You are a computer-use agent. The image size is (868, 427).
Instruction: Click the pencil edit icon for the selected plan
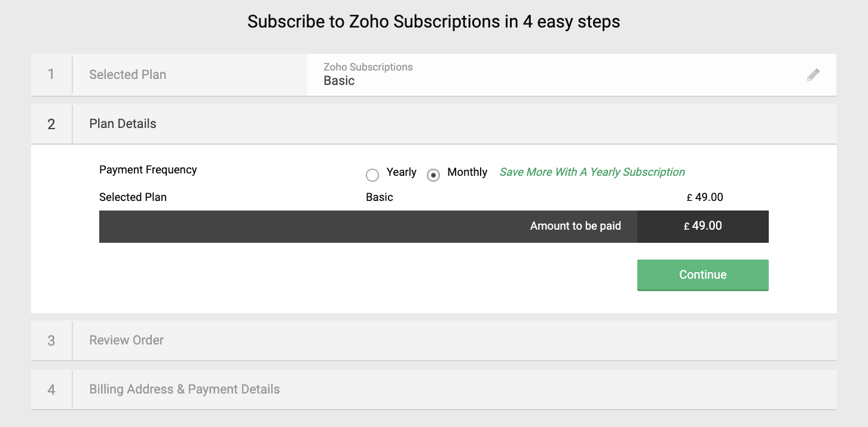tap(813, 75)
